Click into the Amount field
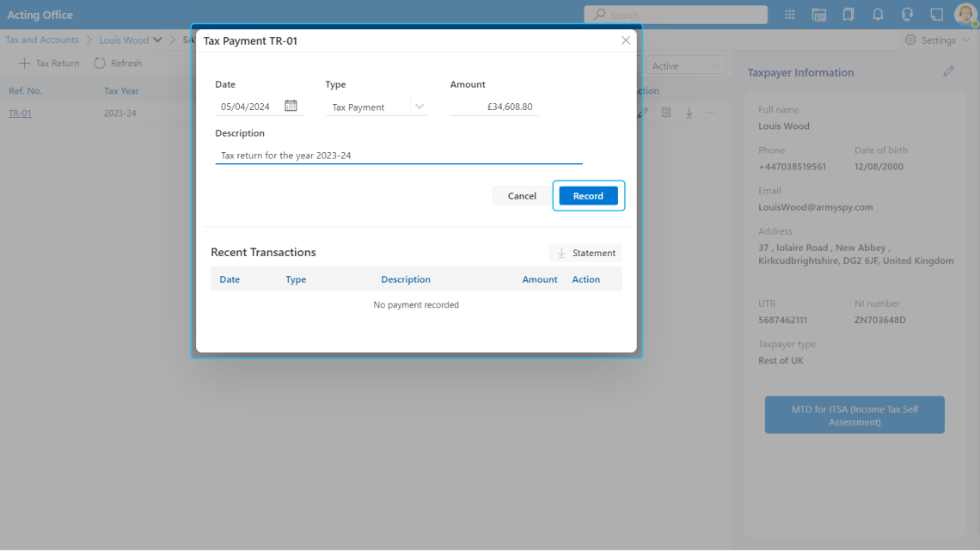980x551 pixels. pos(494,107)
